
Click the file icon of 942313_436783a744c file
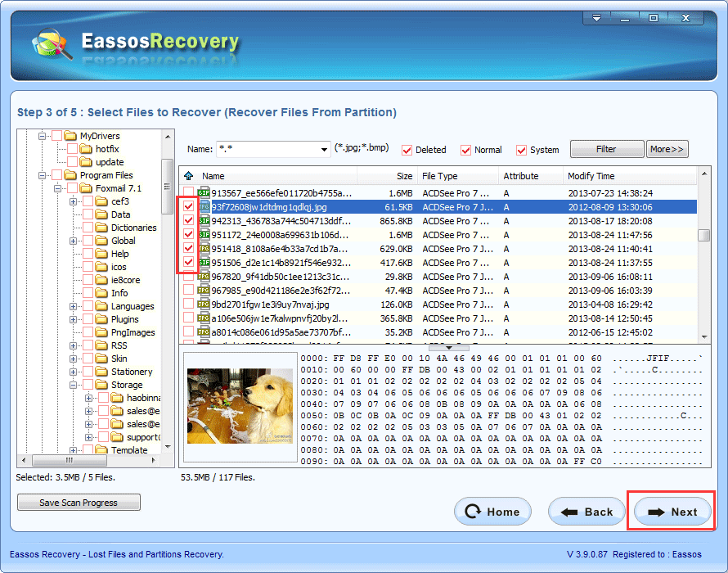204,221
